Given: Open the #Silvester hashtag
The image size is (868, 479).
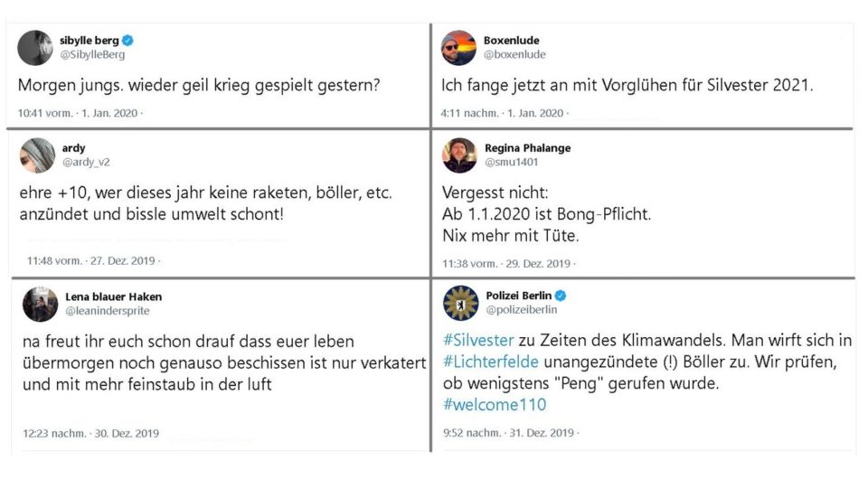Looking at the screenshot, I should pyautogui.click(x=478, y=340).
